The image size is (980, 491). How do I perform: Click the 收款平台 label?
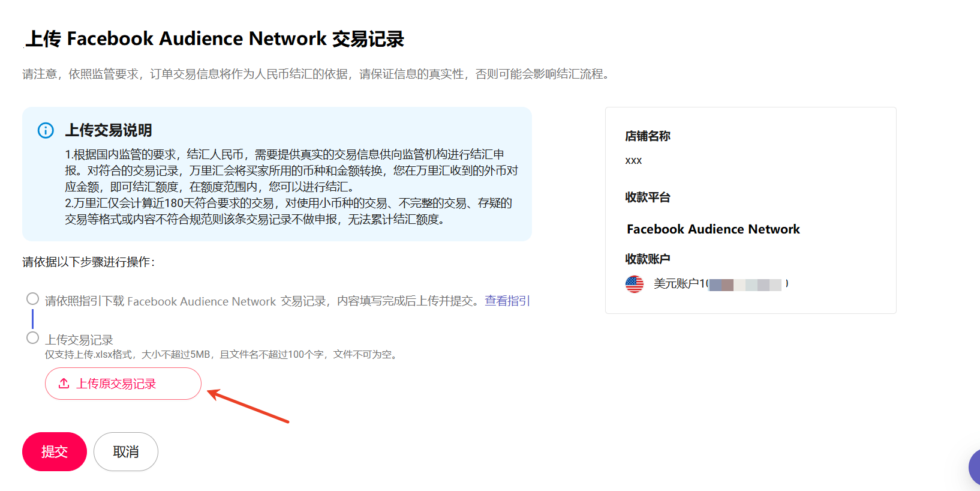648,197
